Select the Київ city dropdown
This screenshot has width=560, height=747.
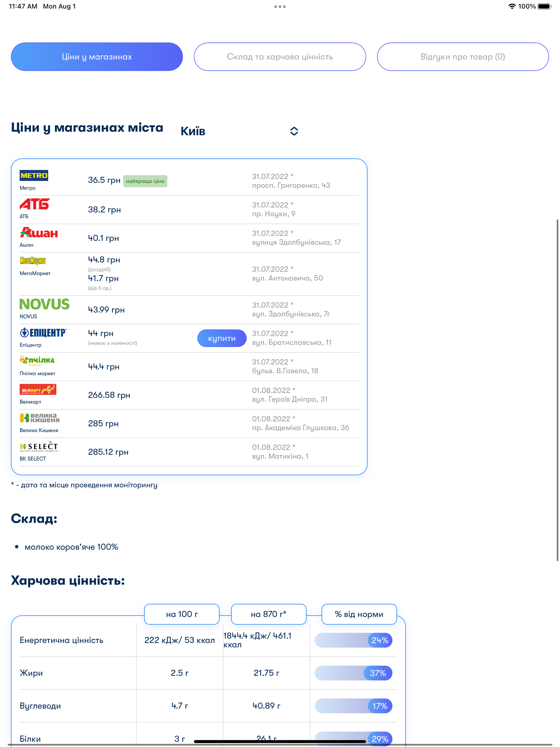[240, 131]
